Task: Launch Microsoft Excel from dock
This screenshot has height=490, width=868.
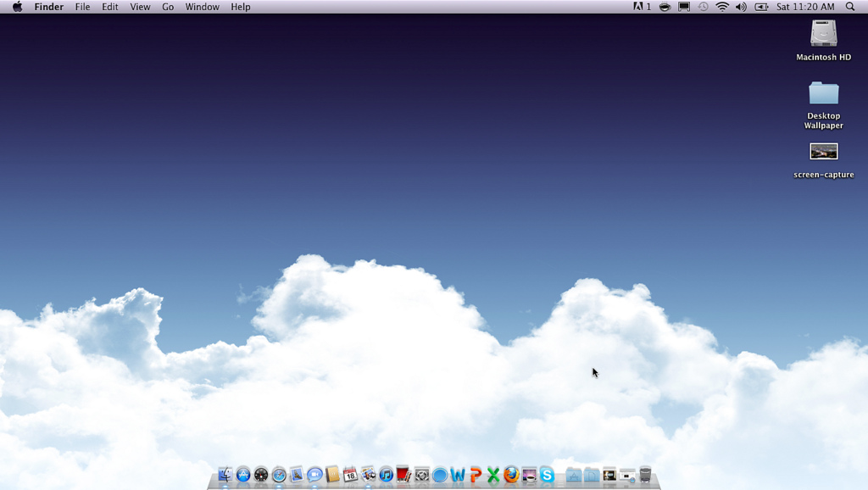Action: pos(493,475)
